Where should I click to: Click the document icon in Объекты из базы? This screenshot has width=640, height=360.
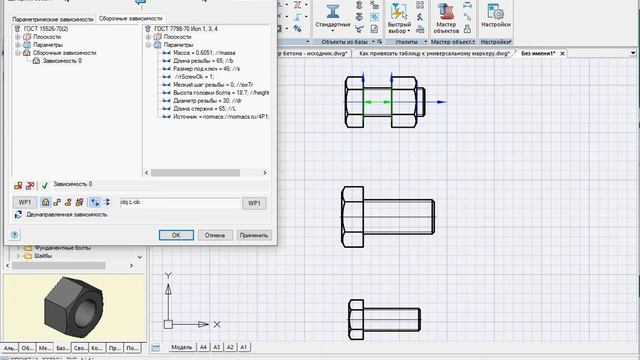pyautogui.click(x=374, y=29)
